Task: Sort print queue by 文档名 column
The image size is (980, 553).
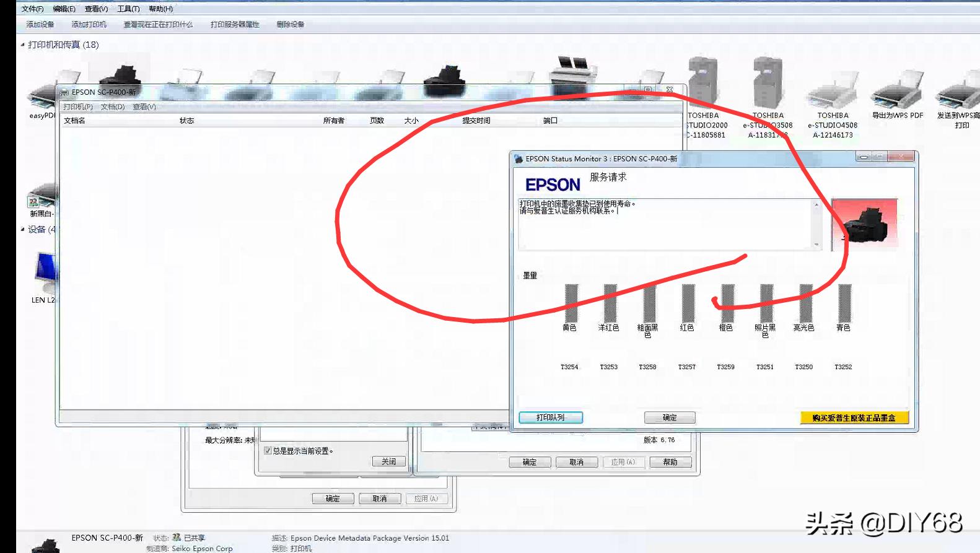Action: click(x=74, y=121)
